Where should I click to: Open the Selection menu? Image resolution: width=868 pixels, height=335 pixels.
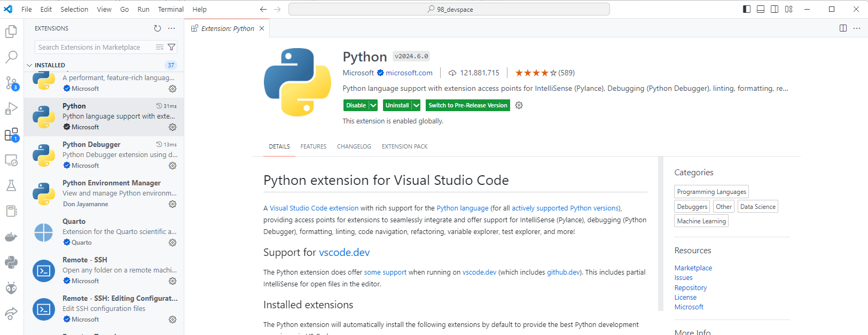[x=74, y=9]
